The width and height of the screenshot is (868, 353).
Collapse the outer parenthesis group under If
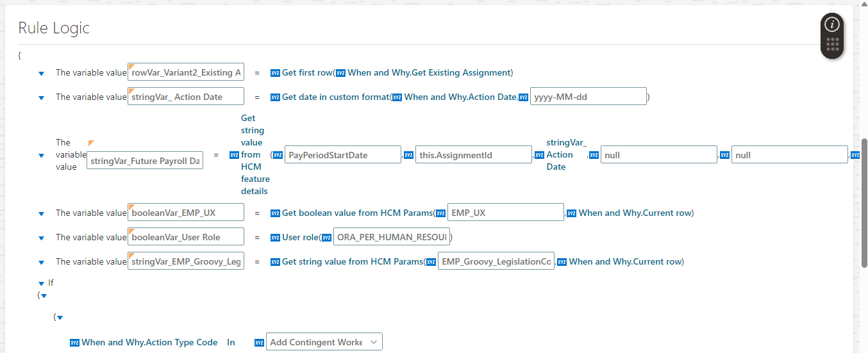(44, 296)
